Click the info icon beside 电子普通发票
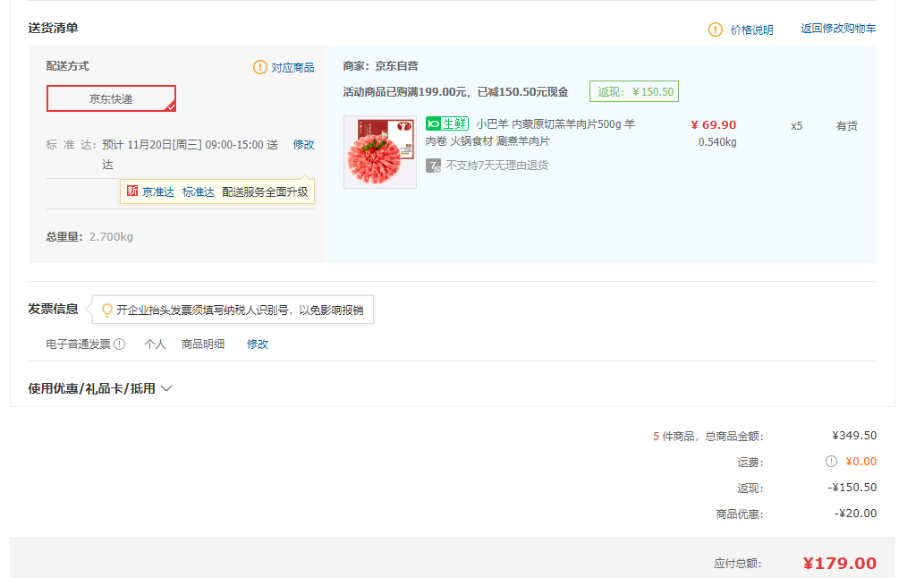 [x=120, y=344]
